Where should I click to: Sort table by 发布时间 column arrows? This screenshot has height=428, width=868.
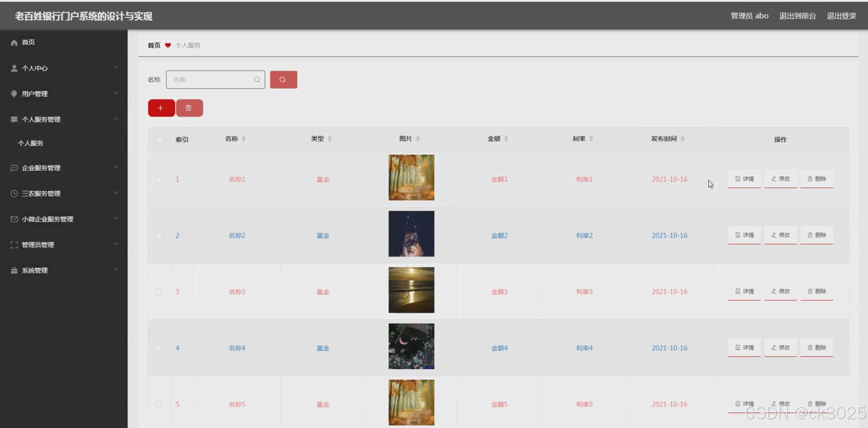pyautogui.click(x=682, y=139)
